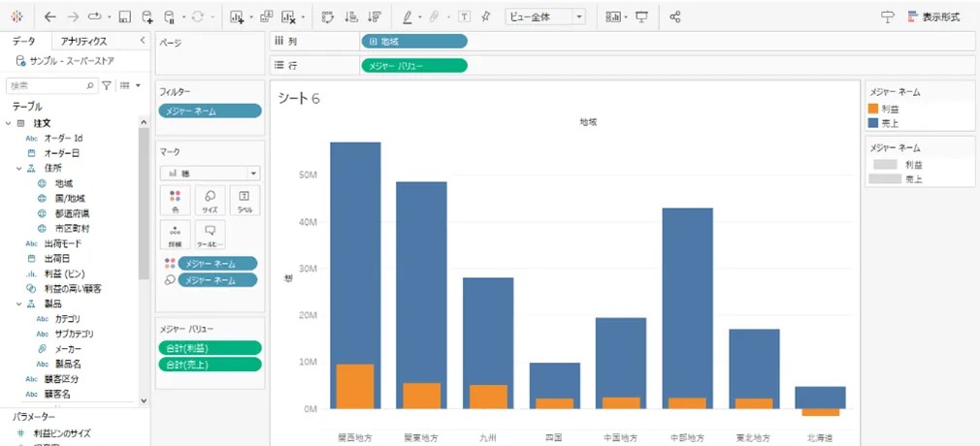Collapse the 住所 hierarchy
Screen dimensions: 980x446
[18, 168]
